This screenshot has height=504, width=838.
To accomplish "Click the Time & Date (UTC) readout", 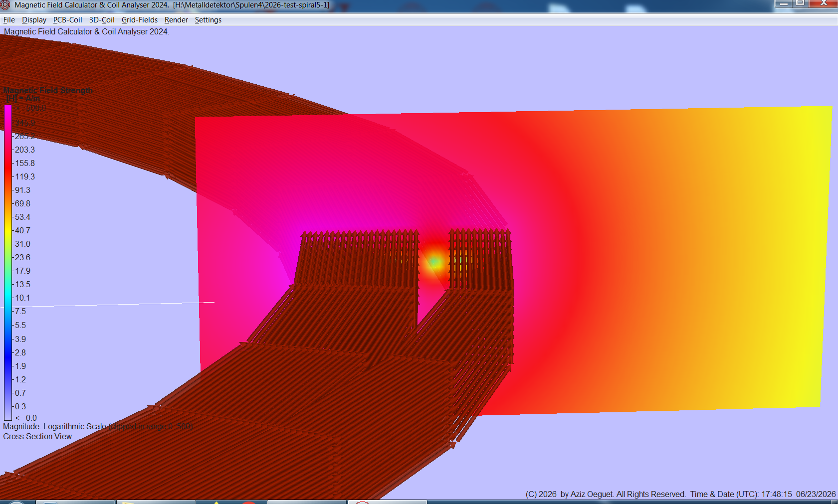I will pyautogui.click(x=763, y=494).
